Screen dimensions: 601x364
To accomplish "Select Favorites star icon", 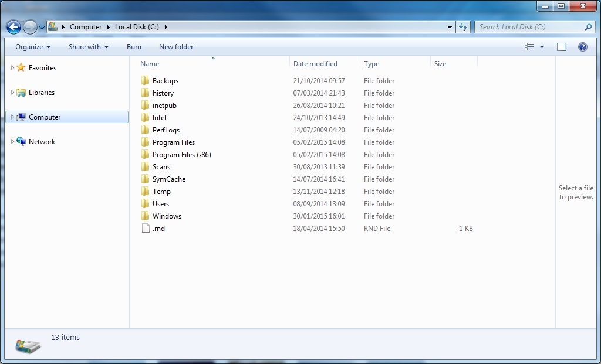I will (21, 67).
